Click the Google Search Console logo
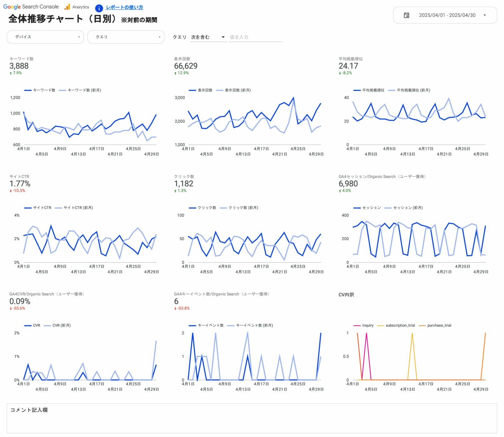 coord(31,7)
